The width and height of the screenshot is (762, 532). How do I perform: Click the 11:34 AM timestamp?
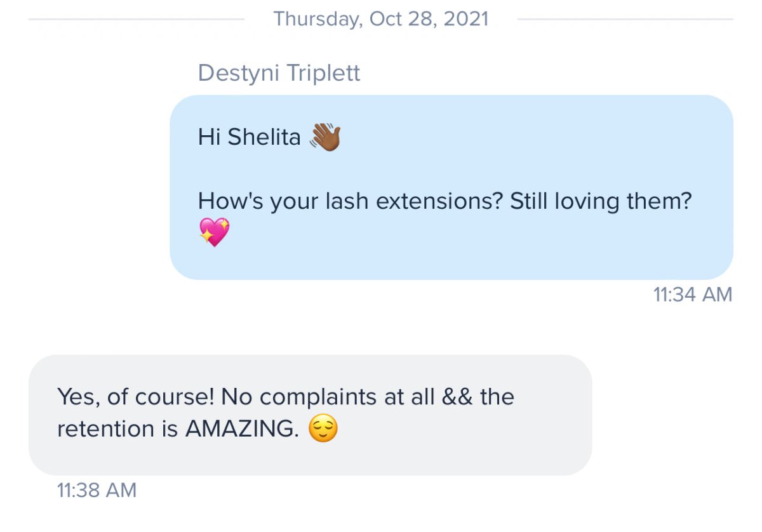(x=692, y=295)
